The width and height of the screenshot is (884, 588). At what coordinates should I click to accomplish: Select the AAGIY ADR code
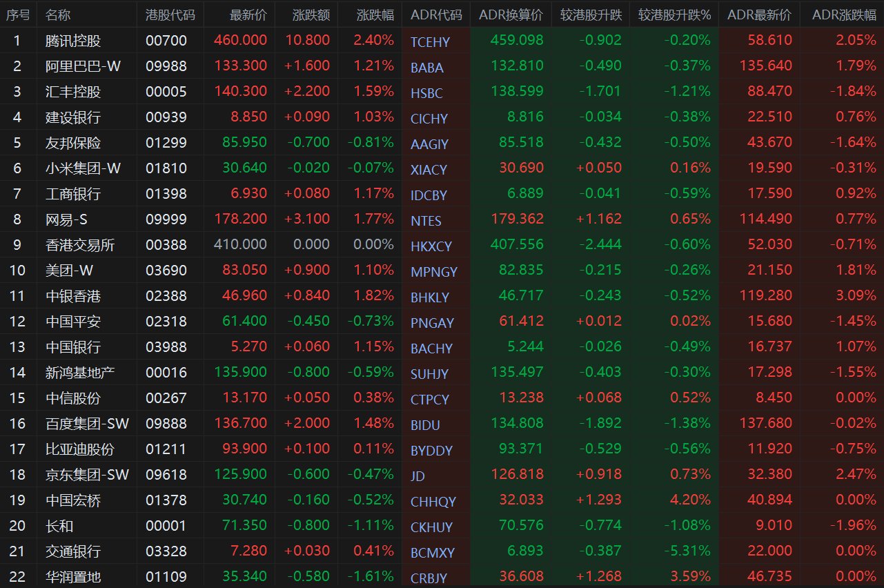coord(429,145)
